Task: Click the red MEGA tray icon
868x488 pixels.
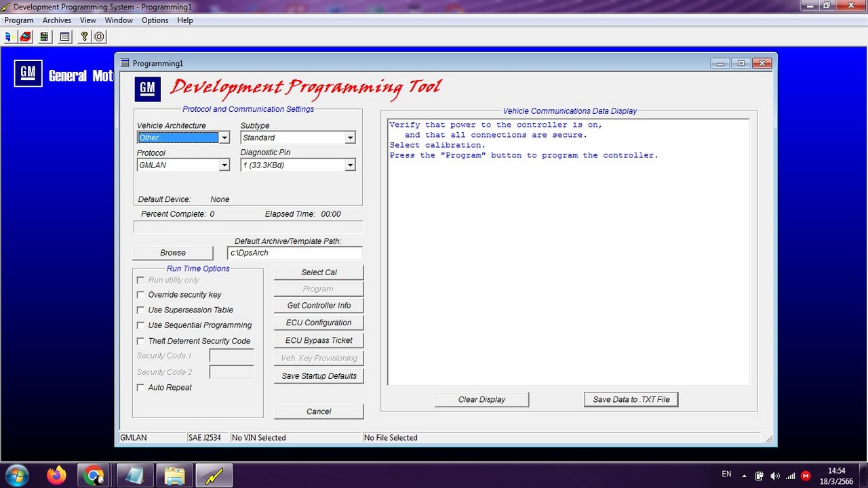Action: [x=806, y=476]
